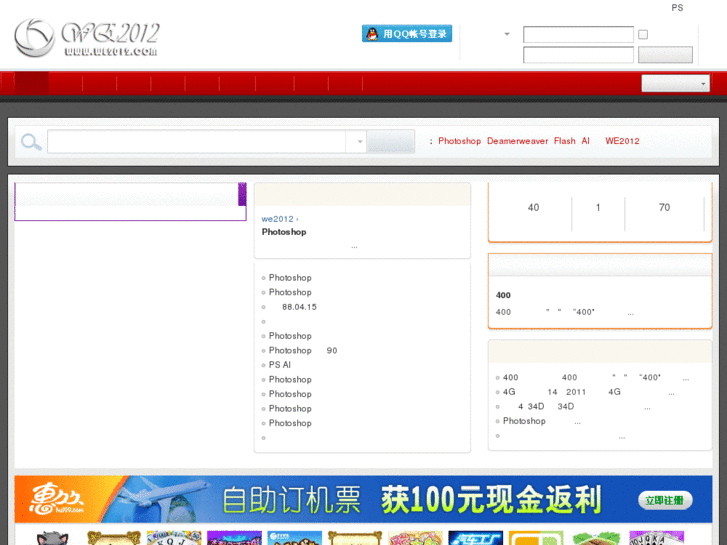Open the '4G 14 2011 4G' list row
Image resolution: width=727 pixels, height=545 pixels.
[589, 392]
